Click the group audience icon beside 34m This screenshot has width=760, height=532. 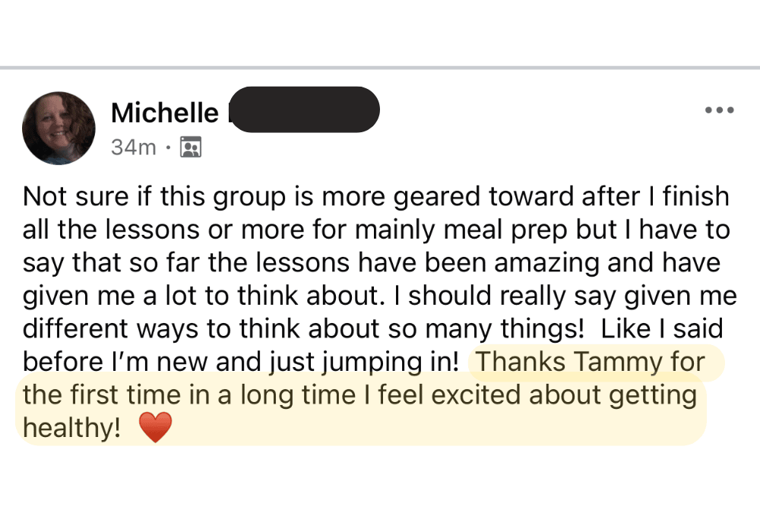coord(191,147)
